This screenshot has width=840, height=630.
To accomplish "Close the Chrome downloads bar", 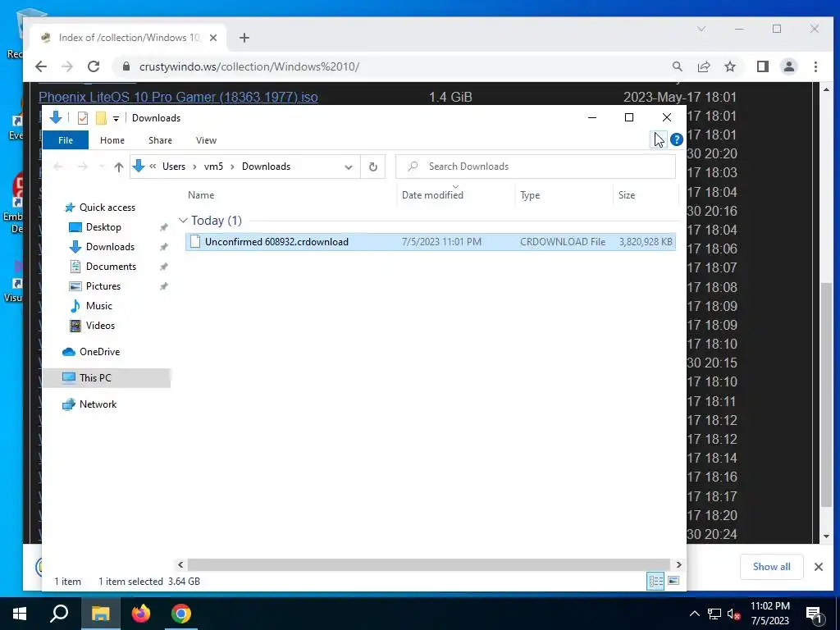I will pos(818,567).
